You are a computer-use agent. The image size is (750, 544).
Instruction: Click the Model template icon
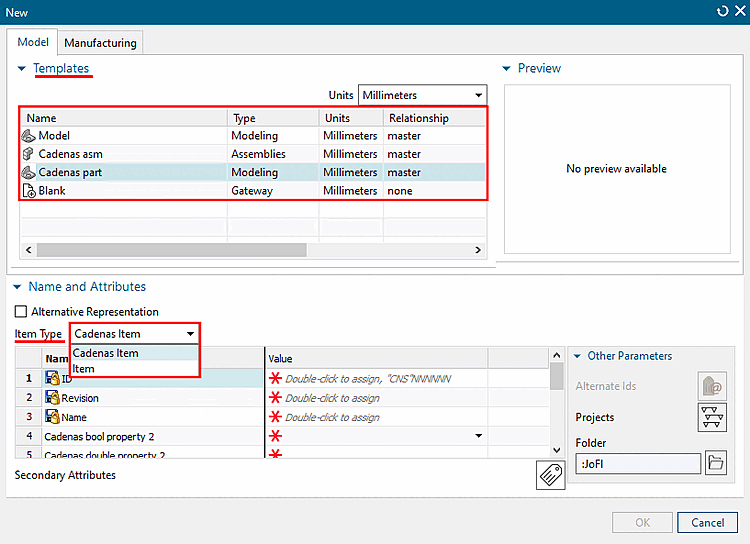pyautogui.click(x=28, y=136)
